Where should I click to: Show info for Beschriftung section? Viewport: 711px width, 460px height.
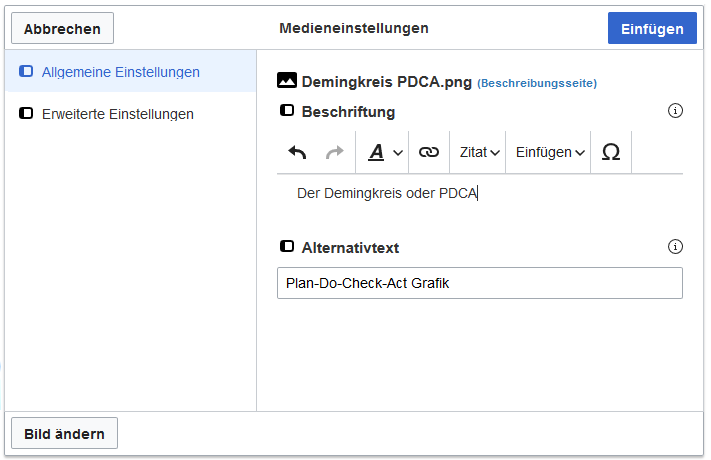(x=675, y=111)
